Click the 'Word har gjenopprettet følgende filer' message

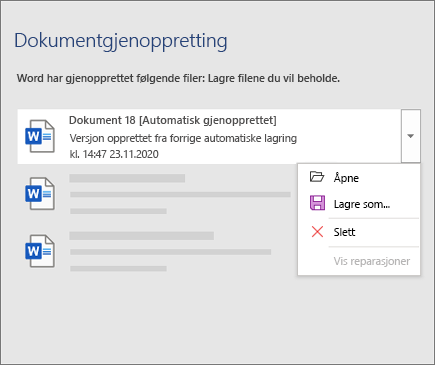coord(178,79)
